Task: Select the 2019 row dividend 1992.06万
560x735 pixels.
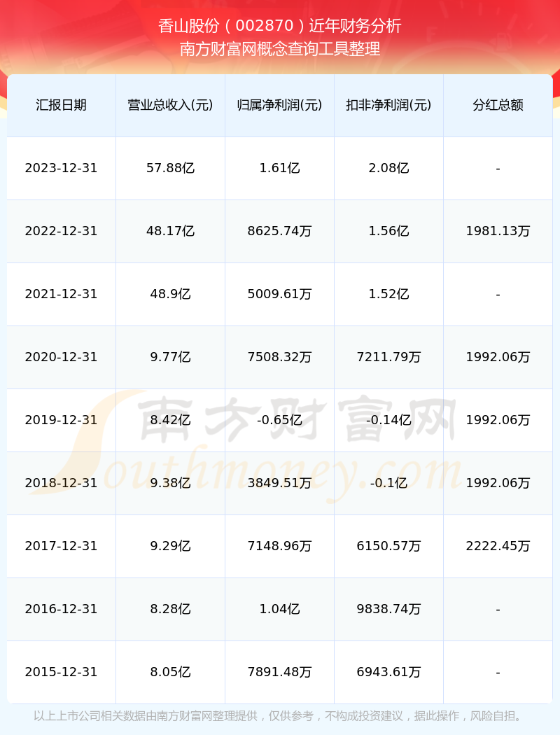Action: coord(498,420)
